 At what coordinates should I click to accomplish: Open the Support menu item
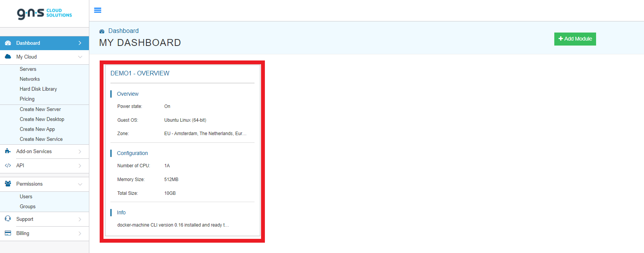click(x=44, y=219)
